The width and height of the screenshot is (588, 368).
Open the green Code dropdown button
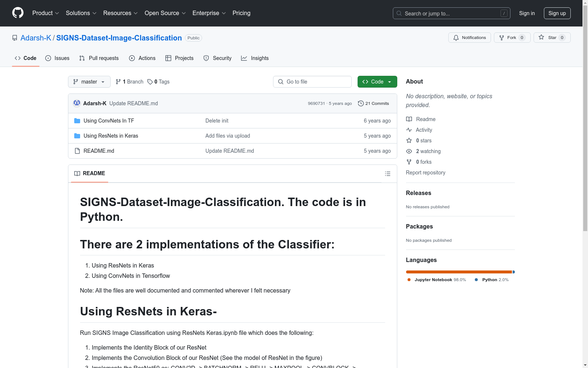point(377,82)
